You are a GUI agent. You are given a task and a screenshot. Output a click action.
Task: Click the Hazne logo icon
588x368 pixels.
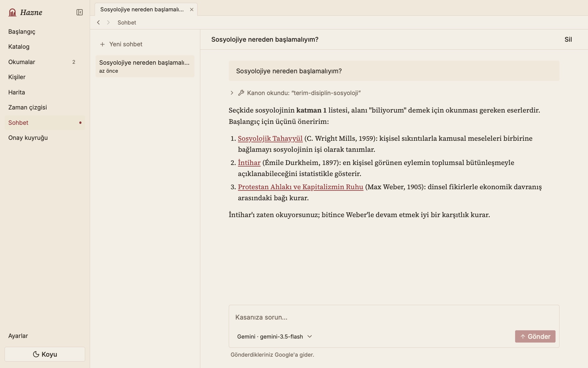(x=12, y=12)
